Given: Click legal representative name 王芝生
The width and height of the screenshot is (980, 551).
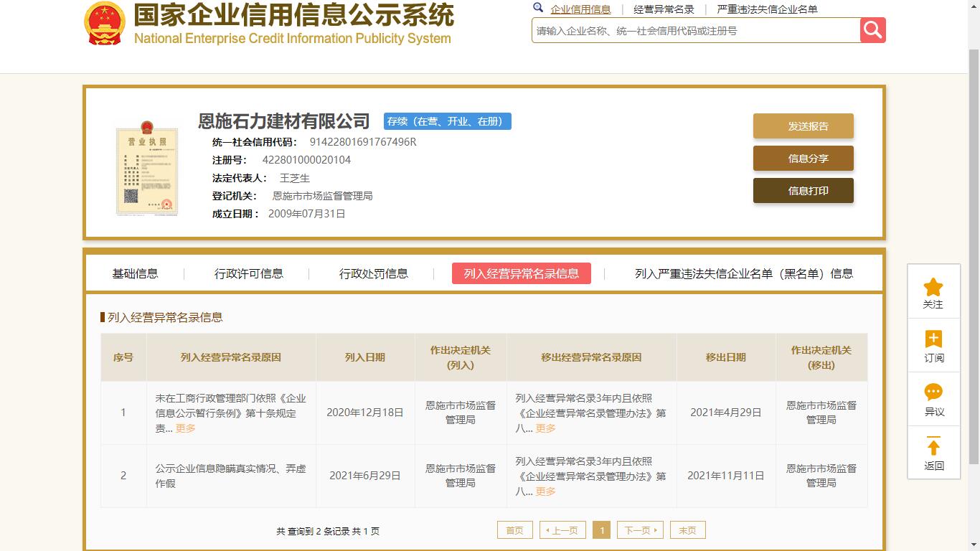Looking at the screenshot, I should 295,178.
